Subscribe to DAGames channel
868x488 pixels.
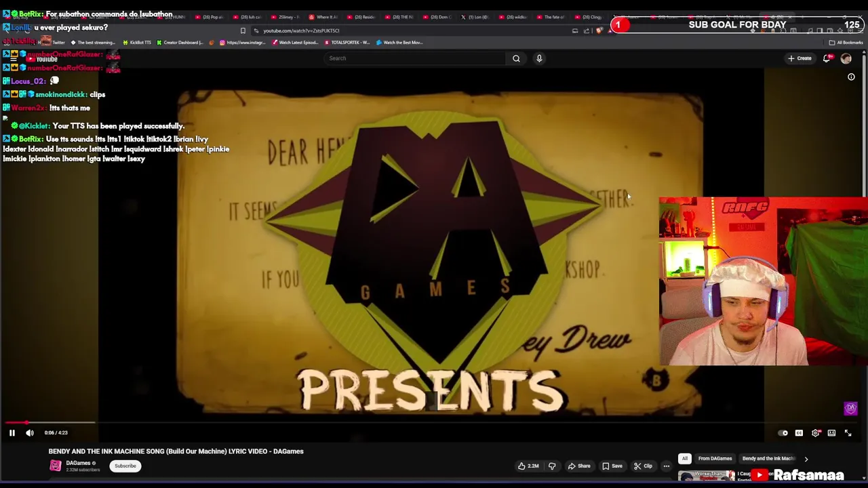pos(125,466)
